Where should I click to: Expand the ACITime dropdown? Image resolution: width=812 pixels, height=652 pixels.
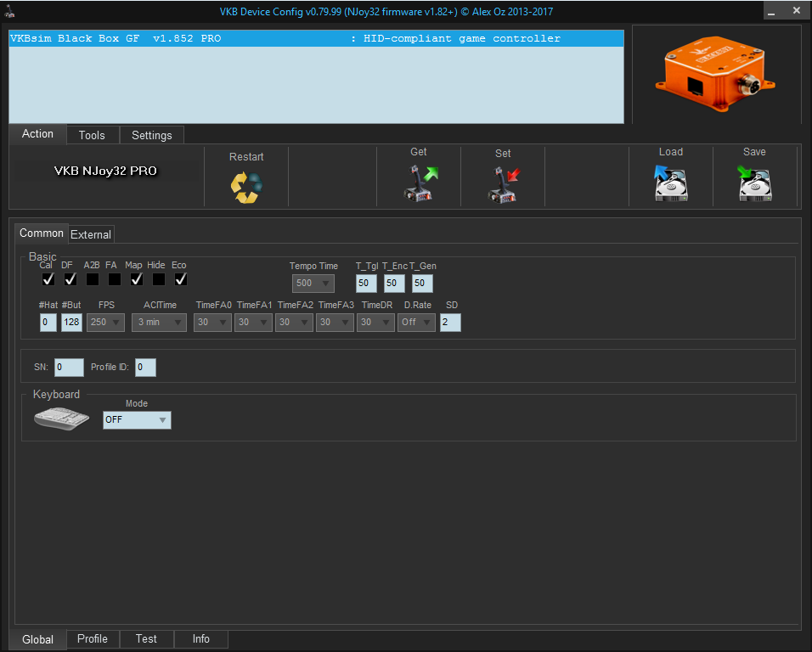point(159,323)
